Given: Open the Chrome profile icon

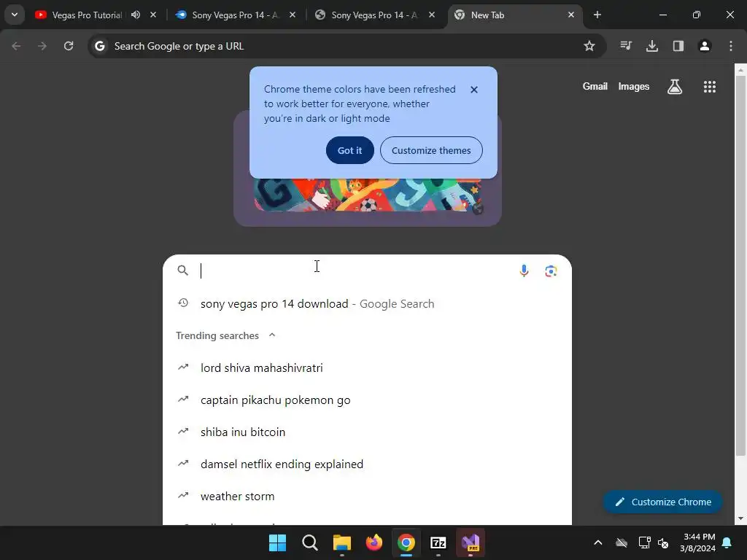Looking at the screenshot, I should pyautogui.click(x=705, y=46).
